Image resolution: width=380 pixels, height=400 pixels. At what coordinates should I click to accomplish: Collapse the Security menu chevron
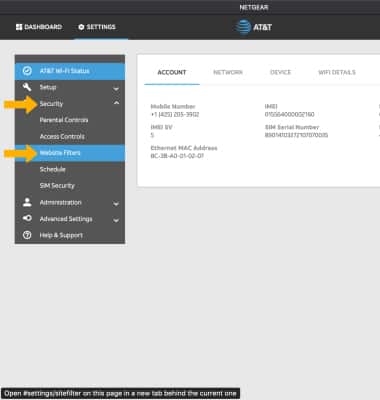pos(116,103)
